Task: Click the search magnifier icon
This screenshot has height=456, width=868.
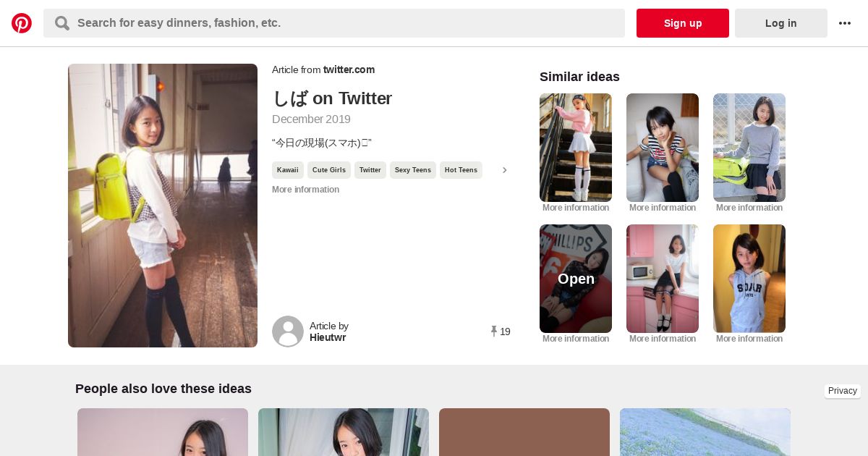Action: (62, 23)
